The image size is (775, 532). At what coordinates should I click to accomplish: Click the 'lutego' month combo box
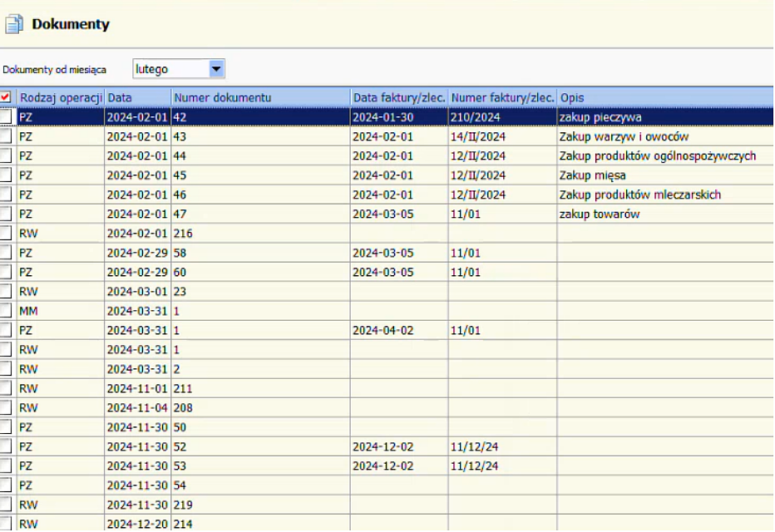click(x=170, y=69)
